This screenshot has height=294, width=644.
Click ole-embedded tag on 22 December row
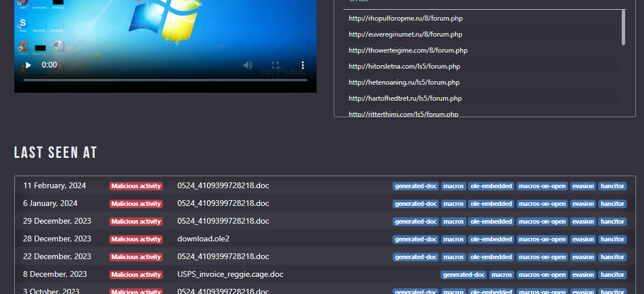[x=491, y=257]
